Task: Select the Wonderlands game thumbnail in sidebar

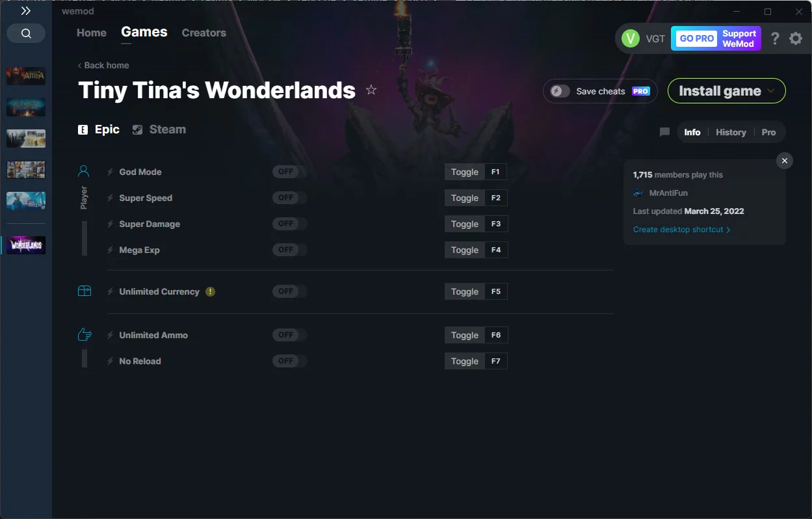Action: click(x=26, y=245)
